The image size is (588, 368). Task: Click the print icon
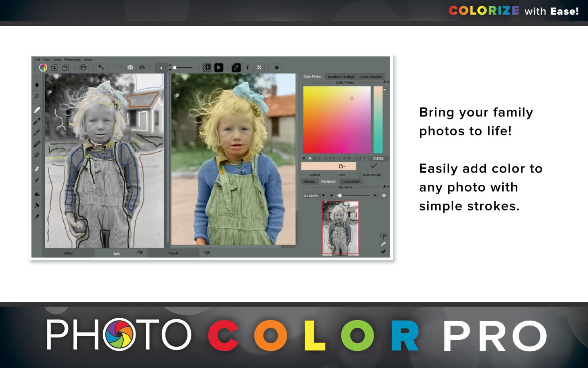(x=83, y=67)
